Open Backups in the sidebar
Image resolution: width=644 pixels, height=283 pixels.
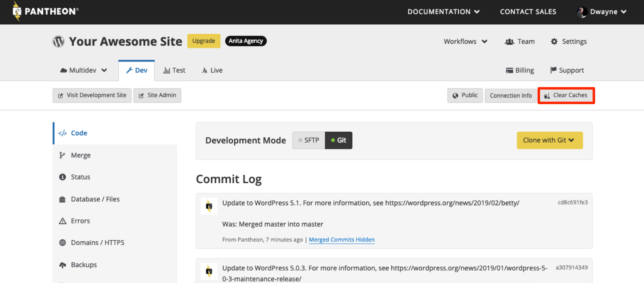83,265
